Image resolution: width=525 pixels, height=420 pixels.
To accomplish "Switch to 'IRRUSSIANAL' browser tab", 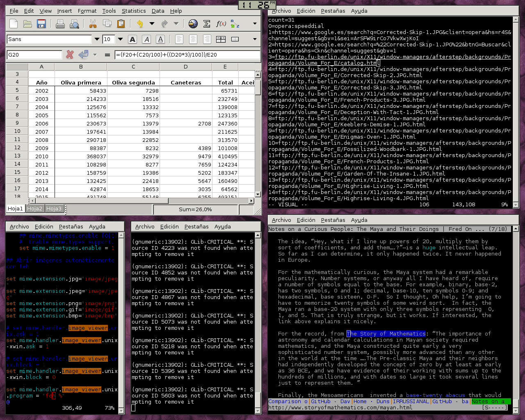I will click(x=411, y=402).
